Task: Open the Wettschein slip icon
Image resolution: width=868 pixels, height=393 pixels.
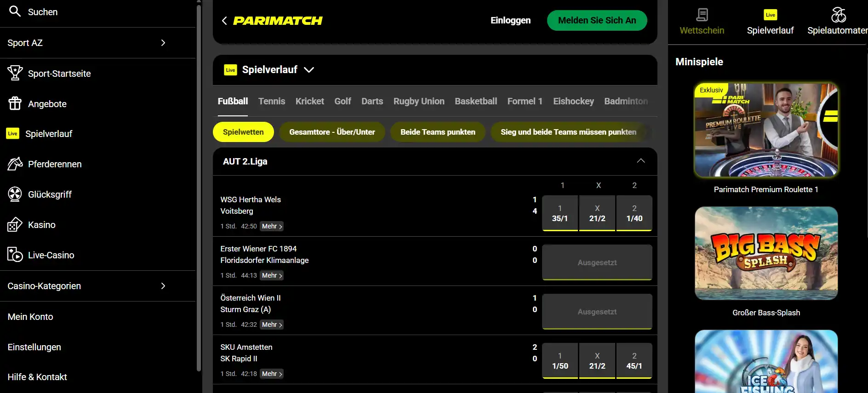Action: pyautogui.click(x=702, y=15)
